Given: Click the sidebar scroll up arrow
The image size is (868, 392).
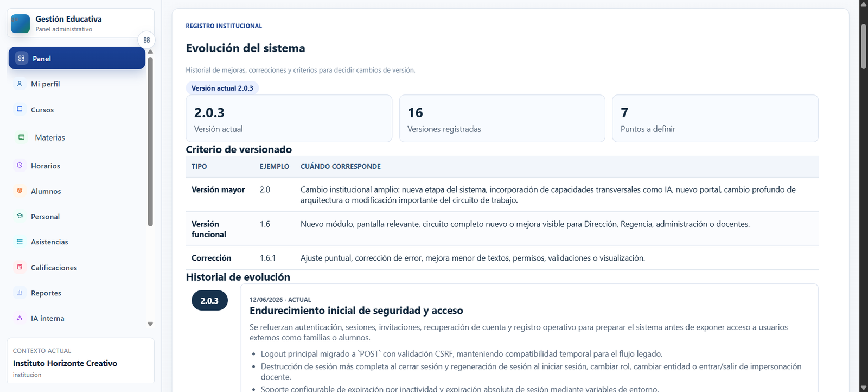Looking at the screenshot, I should (x=150, y=52).
